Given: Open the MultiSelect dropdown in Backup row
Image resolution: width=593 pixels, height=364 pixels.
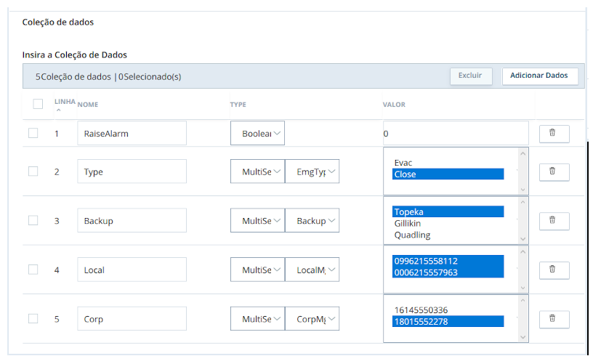Looking at the screenshot, I should (x=257, y=220).
